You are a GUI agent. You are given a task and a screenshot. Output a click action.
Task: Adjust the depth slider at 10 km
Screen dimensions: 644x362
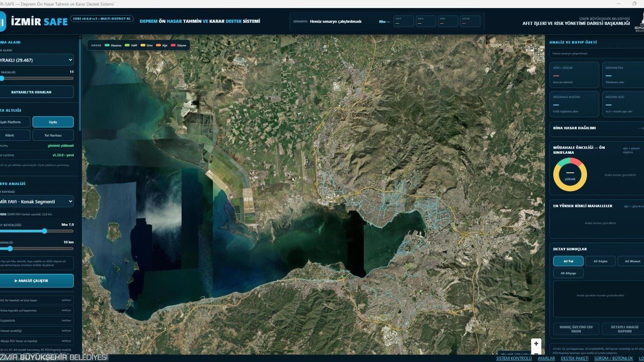[x=37, y=248]
